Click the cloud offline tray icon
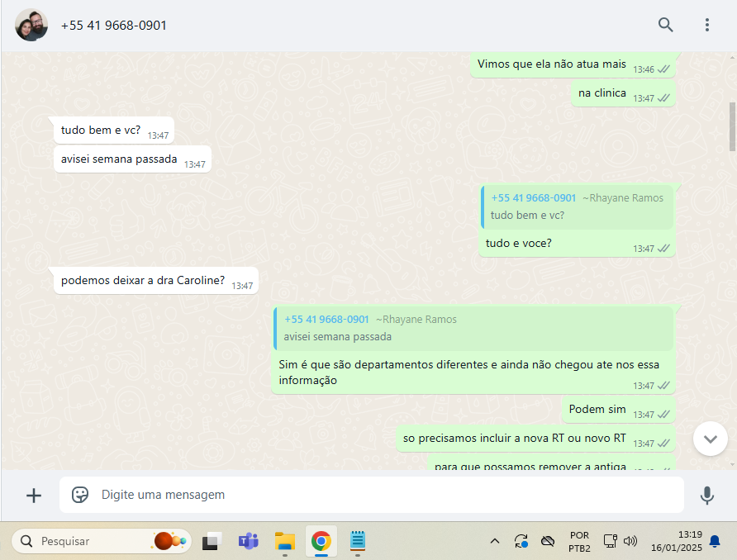 (548, 541)
